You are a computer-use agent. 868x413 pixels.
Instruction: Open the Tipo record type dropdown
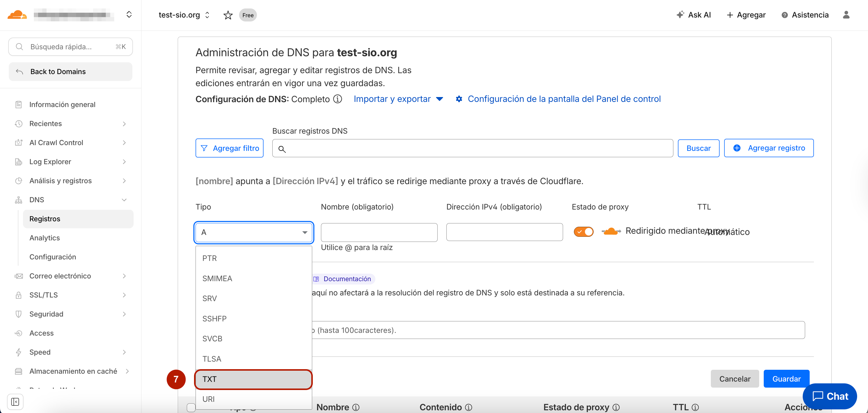click(254, 232)
